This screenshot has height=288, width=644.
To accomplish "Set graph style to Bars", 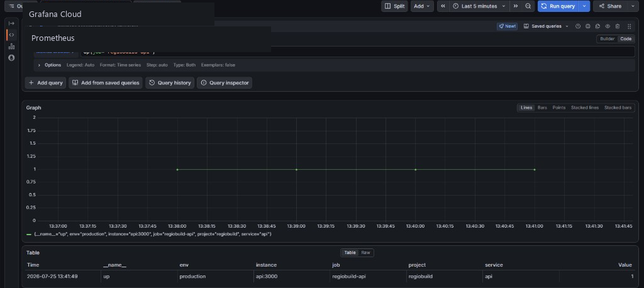I will tap(543, 107).
